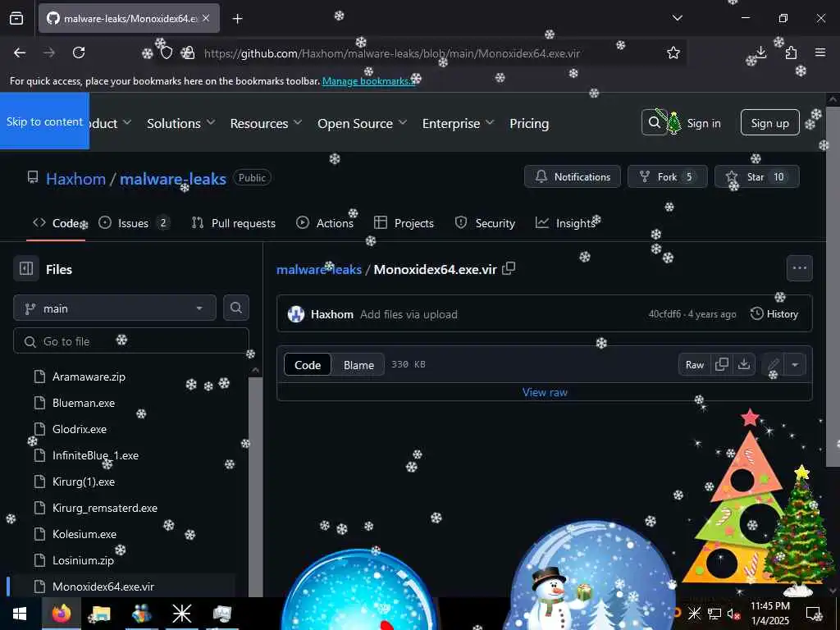Star the malware-leaks repository

(756, 177)
